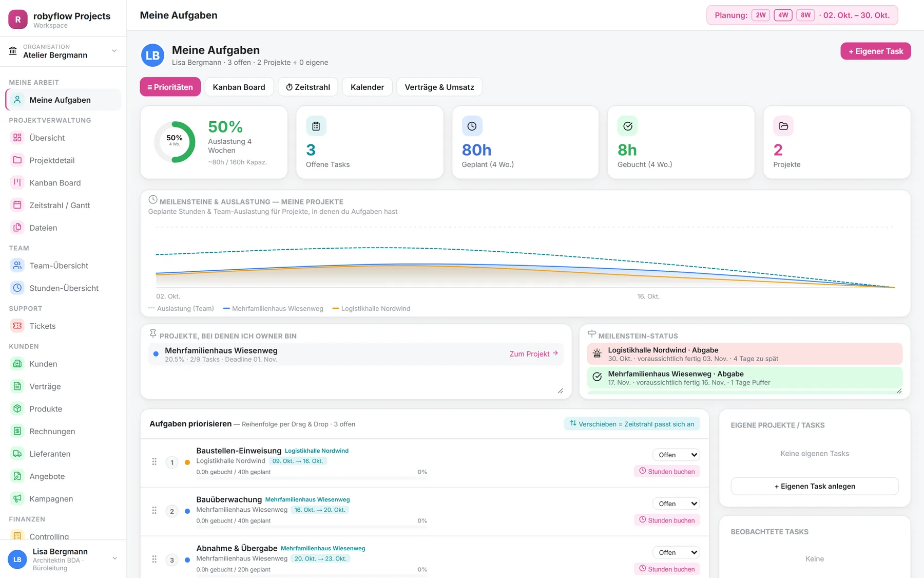Open Übersicht from sidebar icon
924x578 pixels.
pos(17,138)
